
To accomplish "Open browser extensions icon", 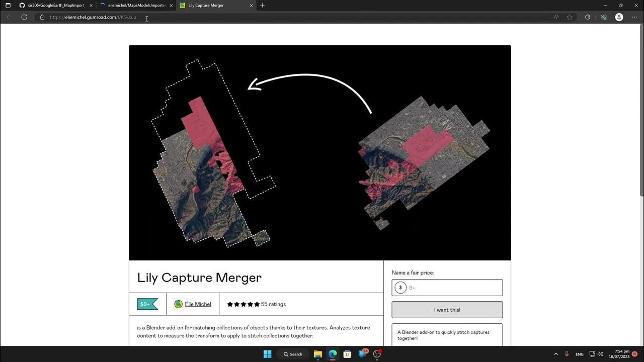I will pyautogui.click(x=587, y=17).
